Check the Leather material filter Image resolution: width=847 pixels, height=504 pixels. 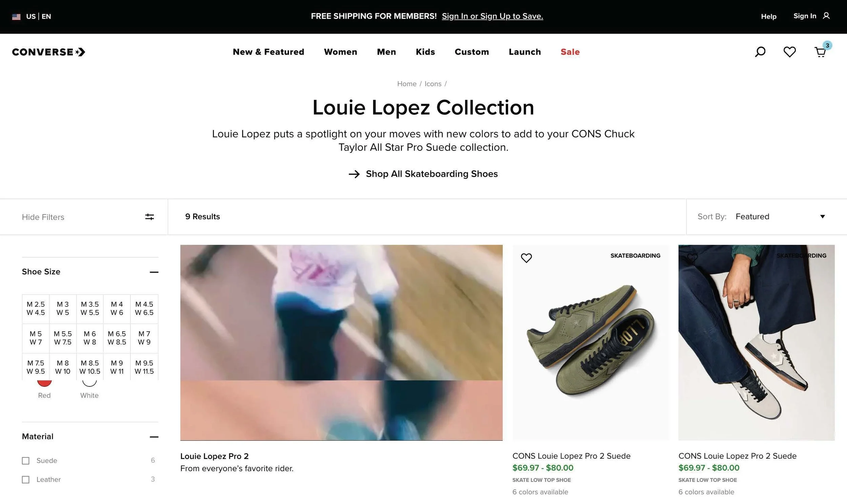pyautogui.click(x=25, y=480)
